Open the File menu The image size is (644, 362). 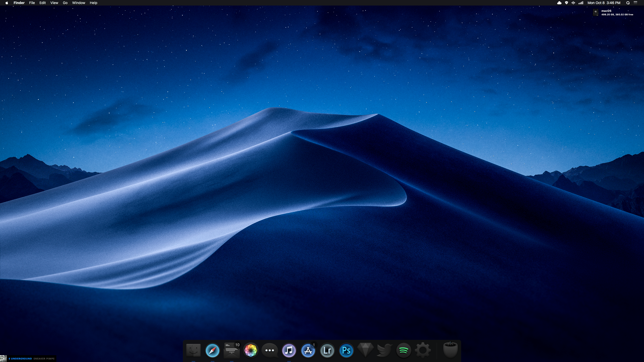(x=32, y=3)
